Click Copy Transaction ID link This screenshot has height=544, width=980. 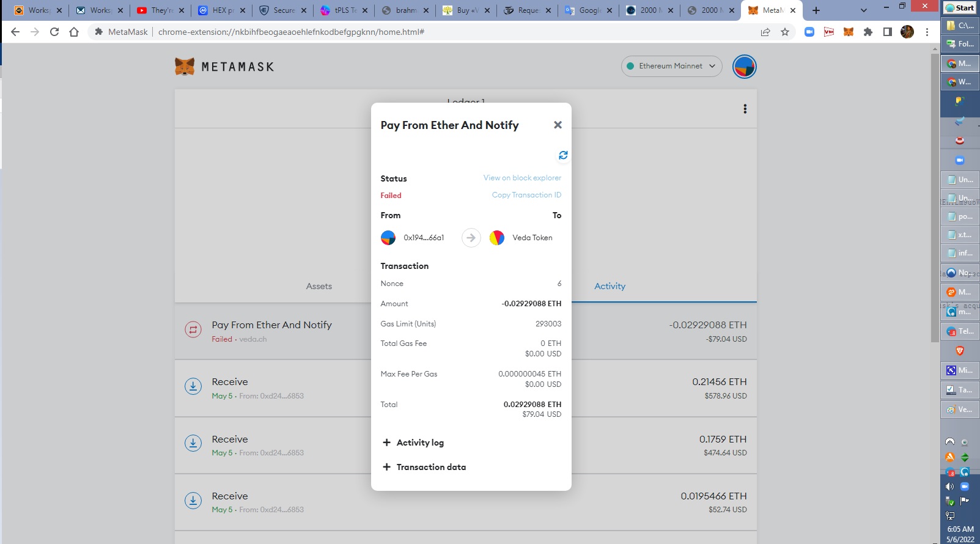[526, 195]
